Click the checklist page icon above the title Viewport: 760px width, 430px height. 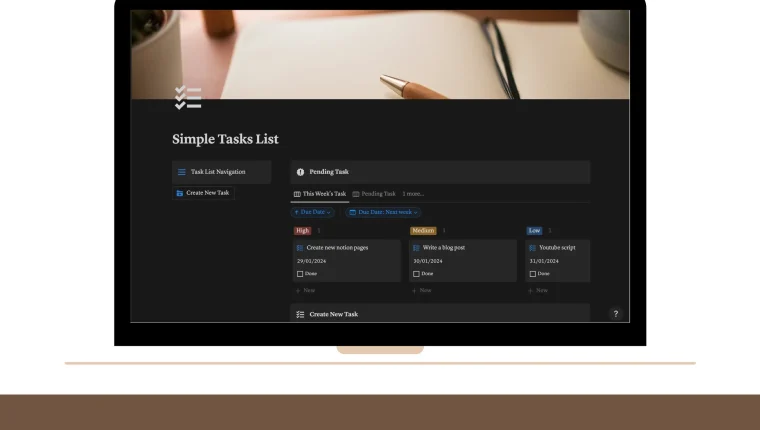tap(187, 97)
